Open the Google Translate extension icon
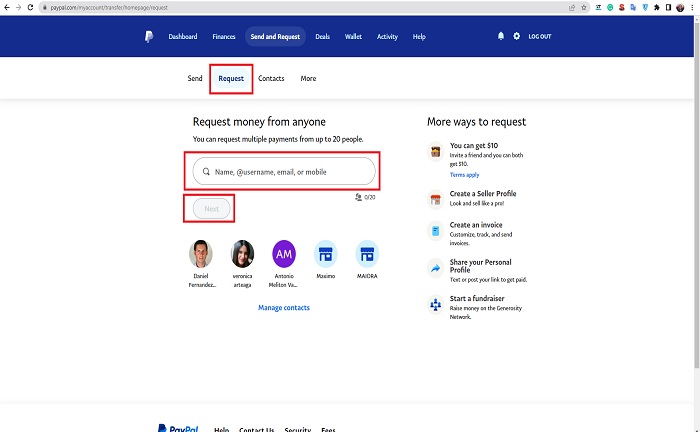 (x=633, y=8)
